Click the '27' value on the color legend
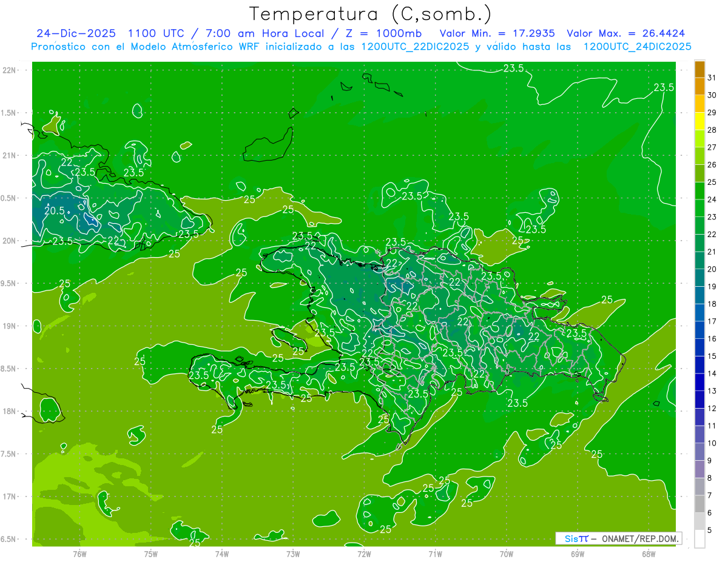728x562 pixels. pyautogui.click(x=712, y=147)
